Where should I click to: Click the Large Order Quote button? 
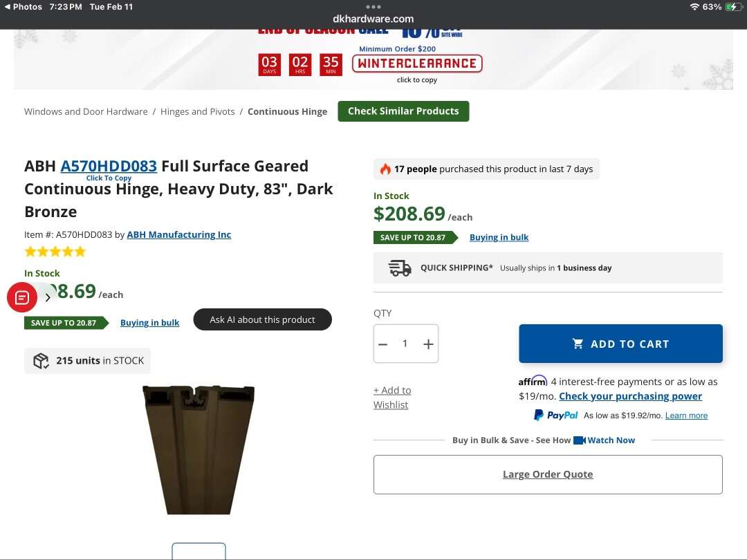(x=548, y=474)
